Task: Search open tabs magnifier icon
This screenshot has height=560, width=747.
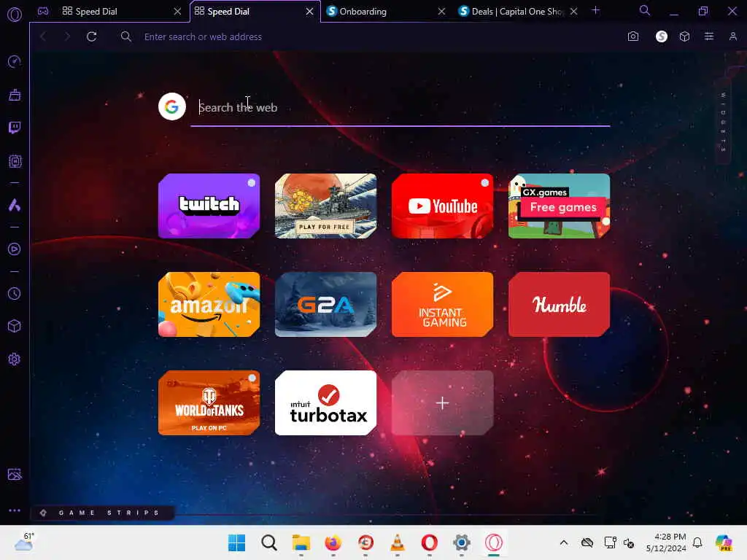Action: (x=645, y=10)
